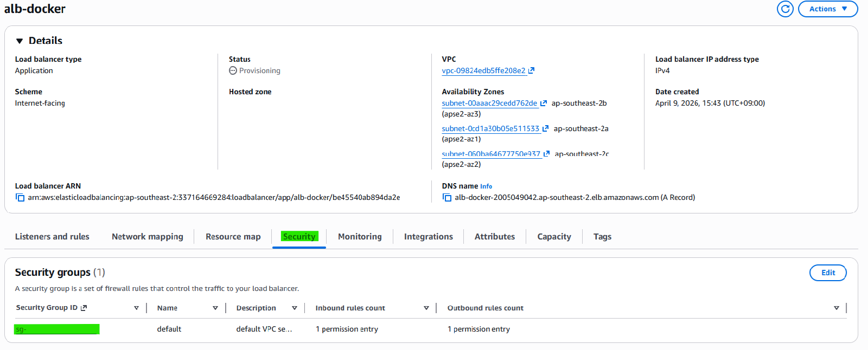The height and width of the screenshot is (350, 868).
Task: Sort by Description column arrow
Action: (x=295, y=308)
